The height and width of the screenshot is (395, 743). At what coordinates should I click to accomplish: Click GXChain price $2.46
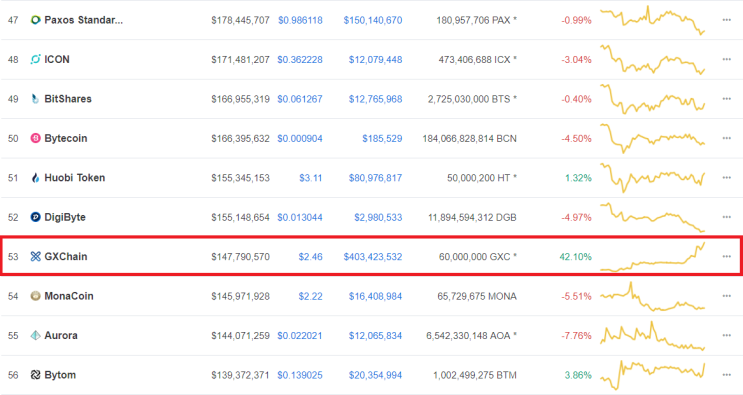[310, 257]
